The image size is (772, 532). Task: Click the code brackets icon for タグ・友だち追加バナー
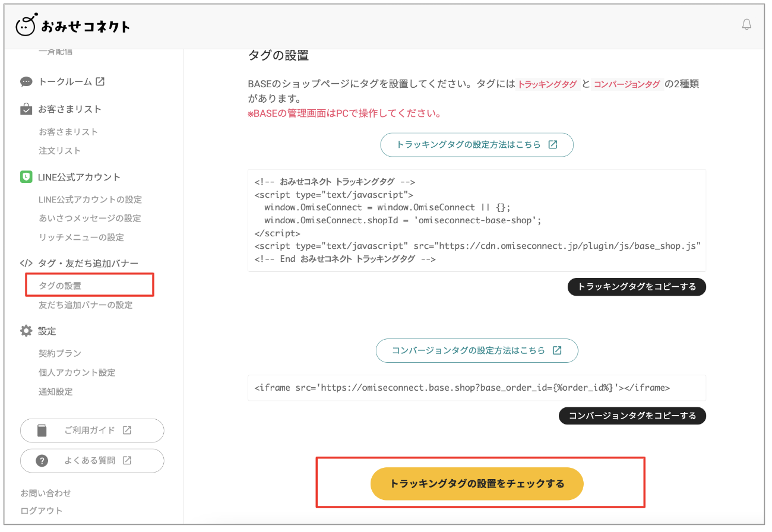pos(26,263)
